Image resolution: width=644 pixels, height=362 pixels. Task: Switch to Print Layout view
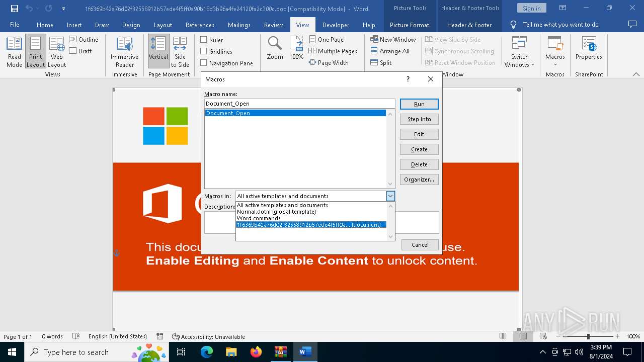tap(36, 52)
